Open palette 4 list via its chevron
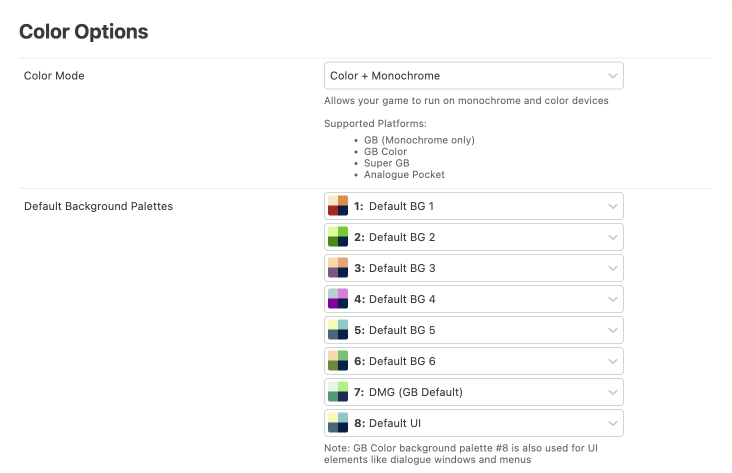This screenshot has height=473, width=732. 612,299
